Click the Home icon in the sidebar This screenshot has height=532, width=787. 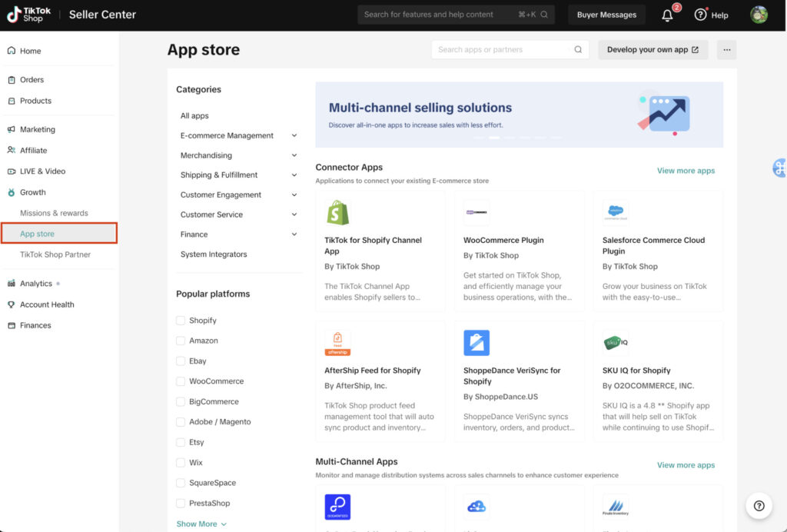pos(11,51)
